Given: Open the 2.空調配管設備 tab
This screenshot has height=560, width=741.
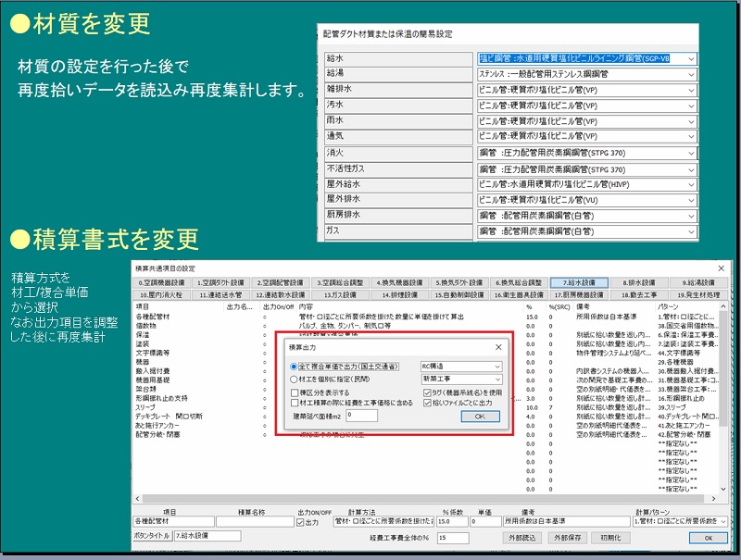Looking at the screenshot, I should coord(281,283).
